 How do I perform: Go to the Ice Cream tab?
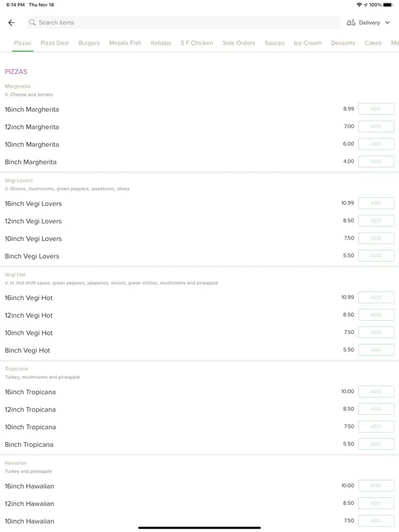307,43
